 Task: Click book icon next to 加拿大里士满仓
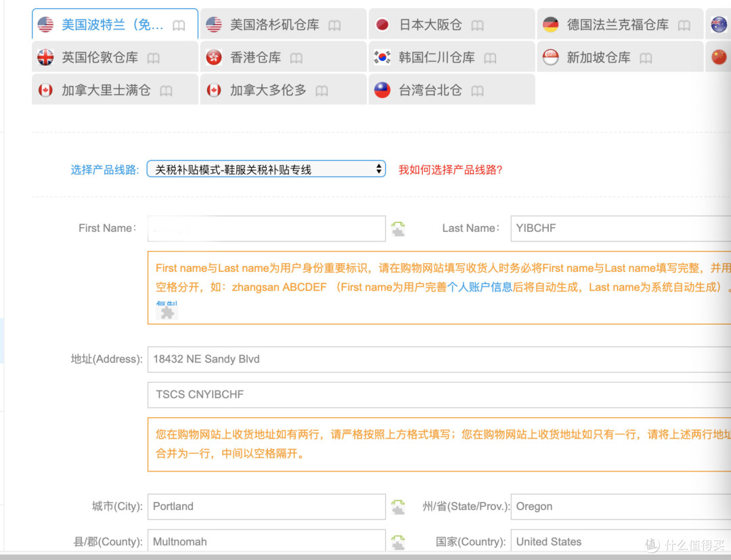(x=166, y=91)
